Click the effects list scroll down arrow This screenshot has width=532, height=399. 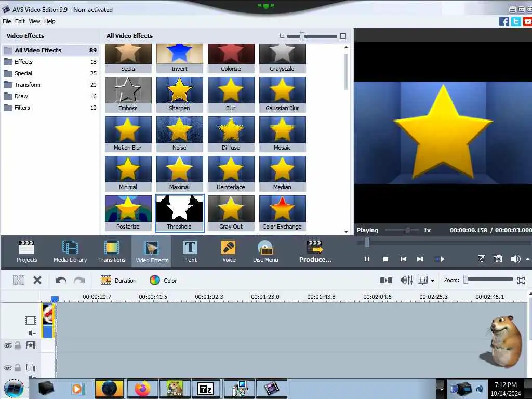[346, 231]
